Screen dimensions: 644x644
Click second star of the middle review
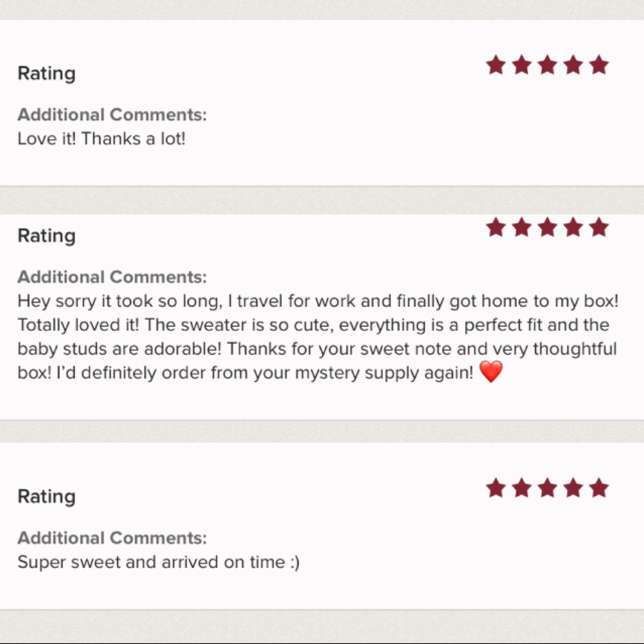coord(522,227)
